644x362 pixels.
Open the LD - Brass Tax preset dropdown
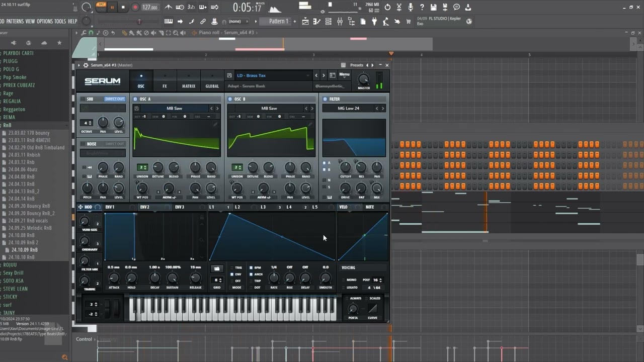pyautogui.click(x=272, y=75)
